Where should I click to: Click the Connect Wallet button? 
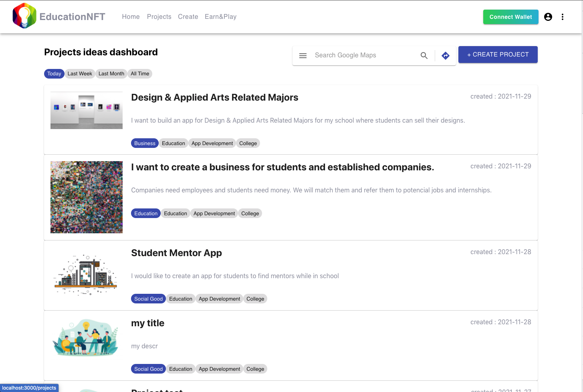click(x=510, y=17)
